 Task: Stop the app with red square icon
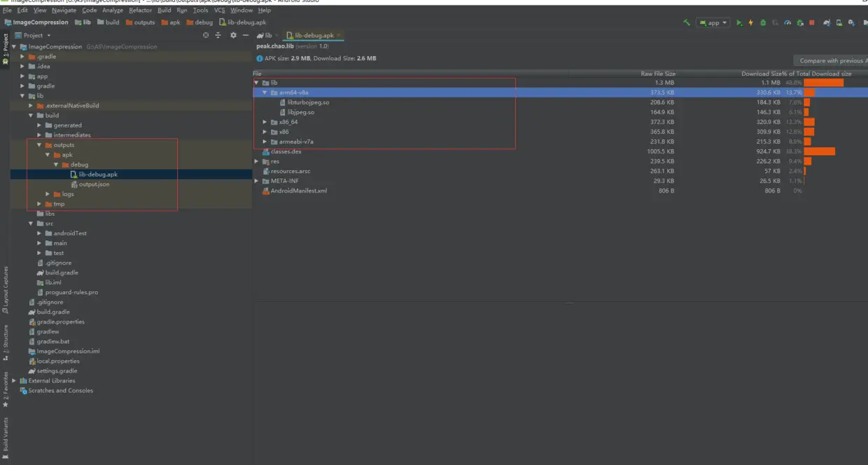(812, 22)
